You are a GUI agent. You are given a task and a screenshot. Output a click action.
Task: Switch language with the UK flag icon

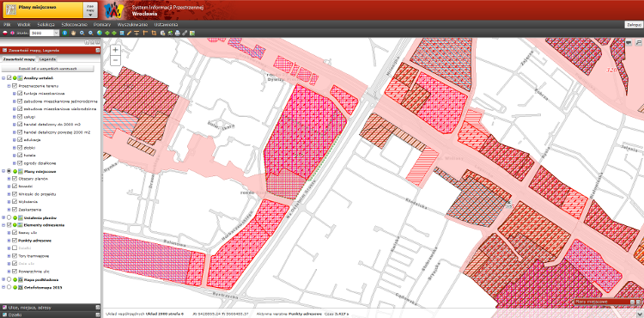[12, 33]
